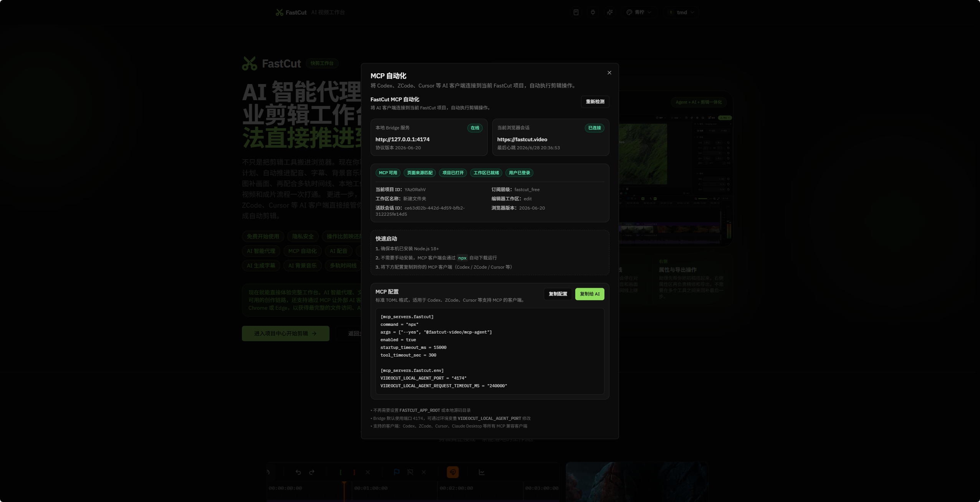Open the document icon in the top bar

point(576,12)
